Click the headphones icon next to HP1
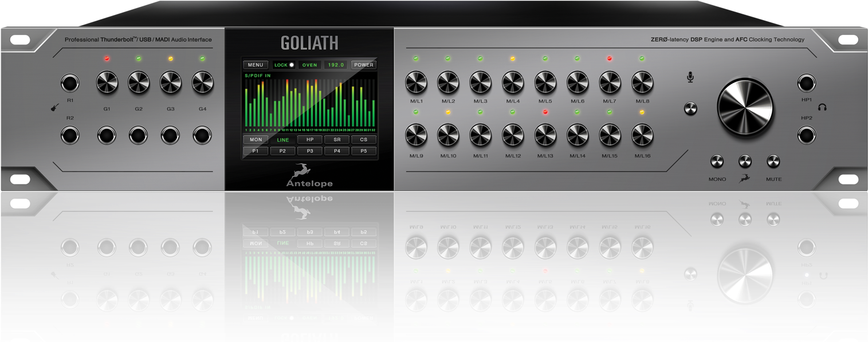The height and width of the screenshot is (342, 868). [822, 107]
